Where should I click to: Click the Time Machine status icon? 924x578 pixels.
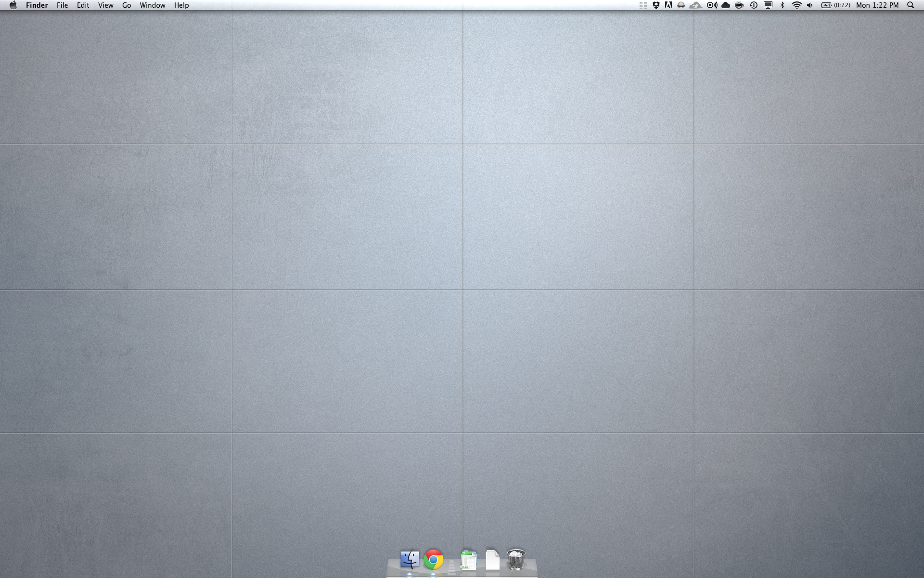point(754,5)
